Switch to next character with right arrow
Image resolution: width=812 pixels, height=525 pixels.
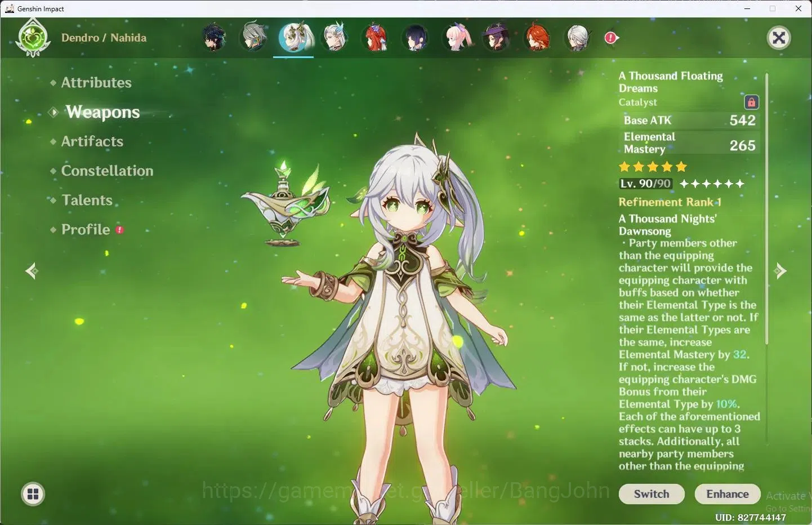(780, 271)
